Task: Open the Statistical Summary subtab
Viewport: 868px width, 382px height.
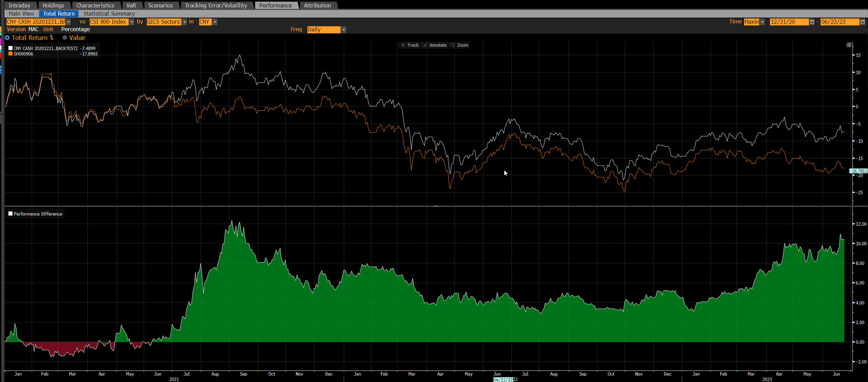Action: 109,14
